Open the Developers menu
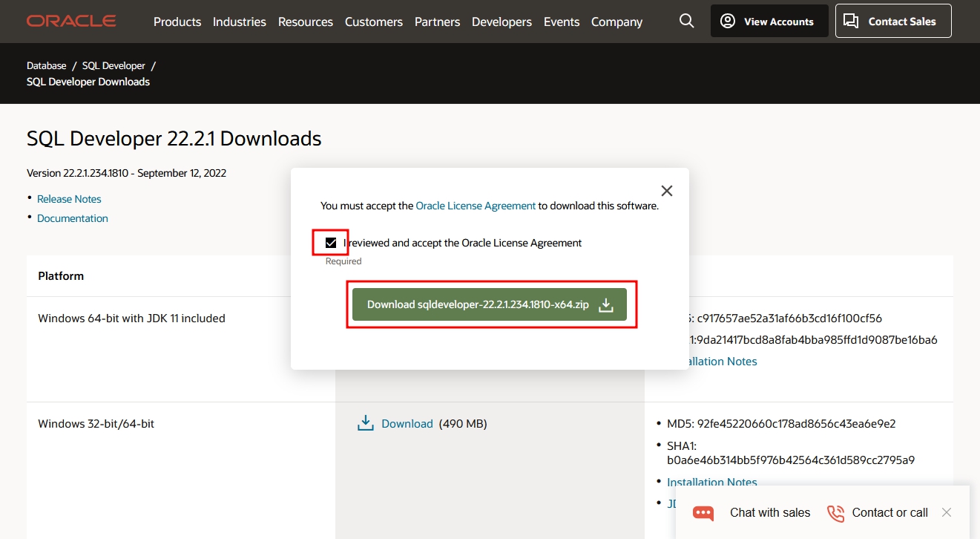 click(x=502, y=22)
